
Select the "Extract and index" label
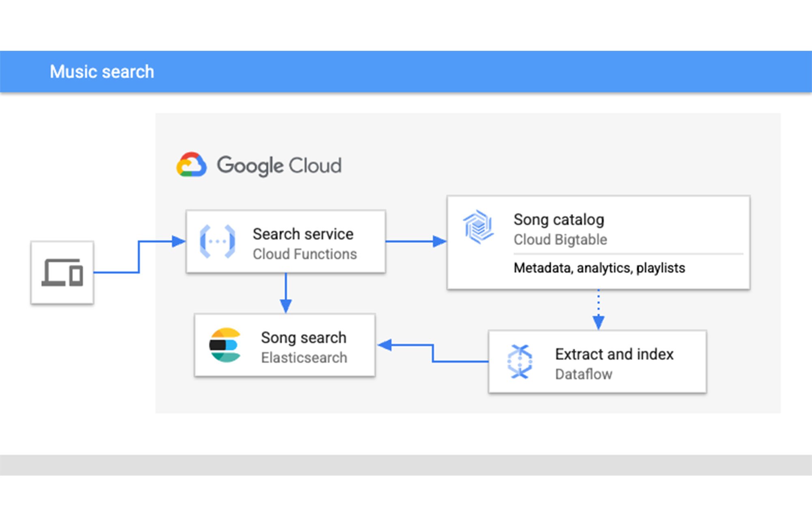pyautogui.click(x=614, y=354)
